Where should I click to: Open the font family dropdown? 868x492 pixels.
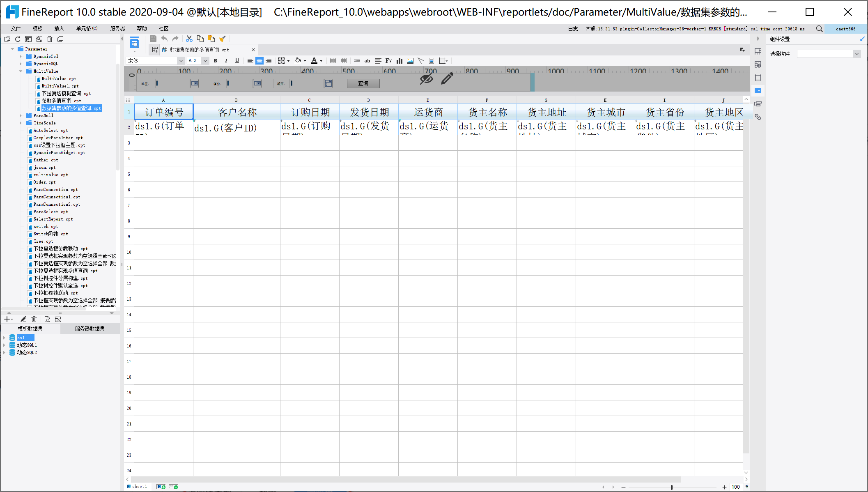(x=180, y=61)
